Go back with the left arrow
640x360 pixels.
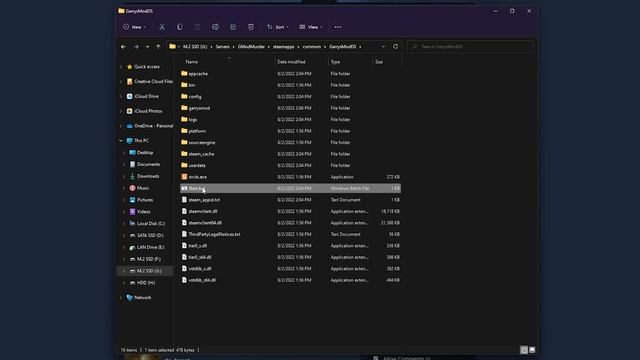(x=123, y=47)
